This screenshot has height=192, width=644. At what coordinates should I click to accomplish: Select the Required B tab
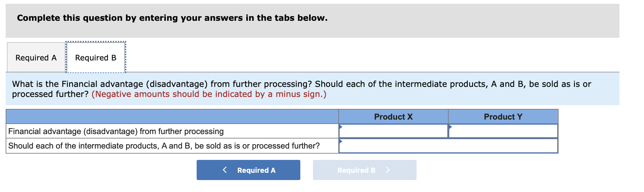96,57
